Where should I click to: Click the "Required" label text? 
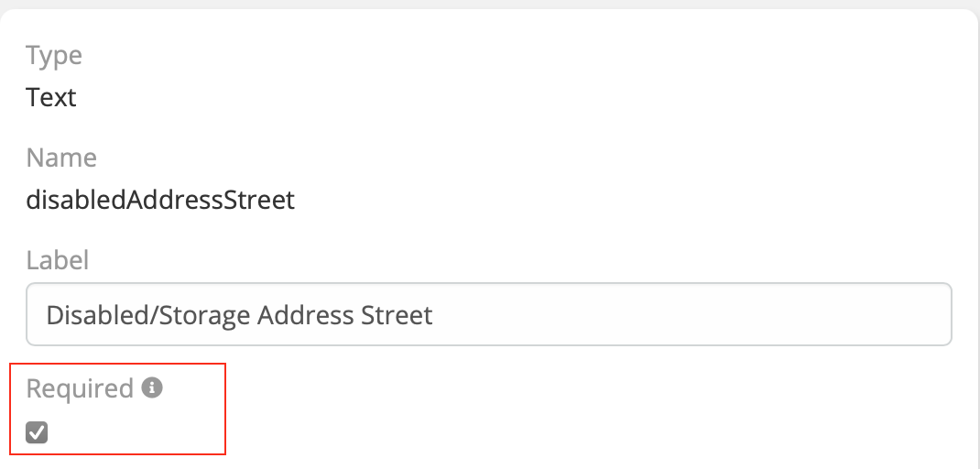[x=80, y=388]
